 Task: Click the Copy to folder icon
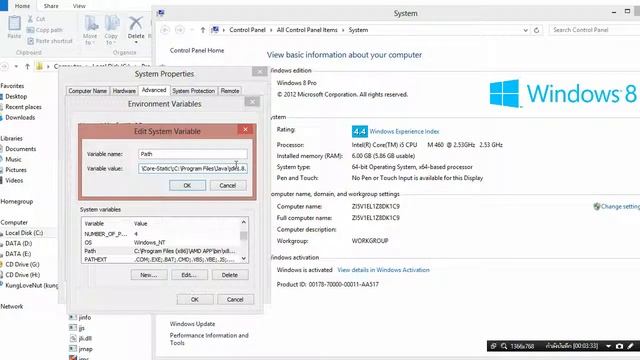point(111,24)
